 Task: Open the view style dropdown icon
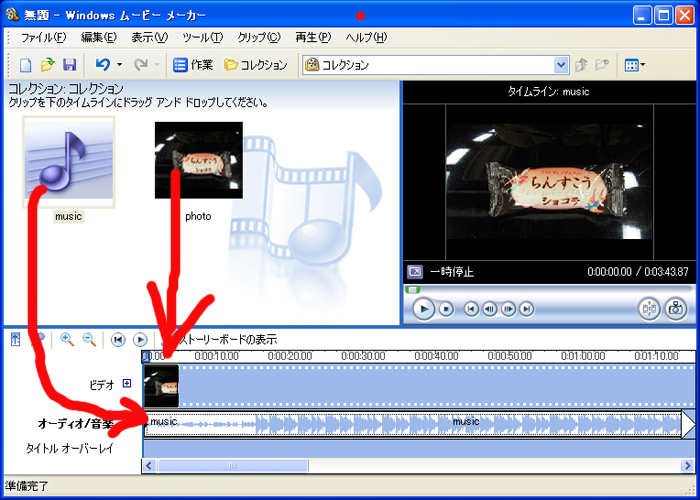[634, 65]
